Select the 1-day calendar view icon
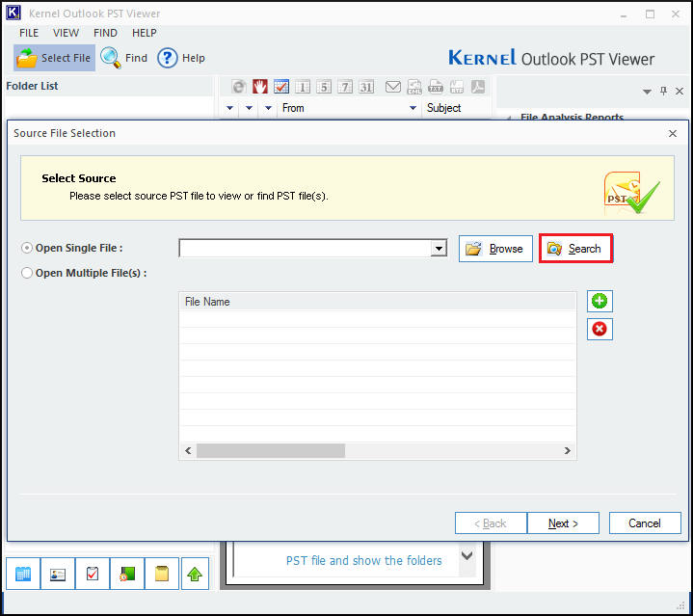This screenshot has height=616, width=693. click(303, 87)
